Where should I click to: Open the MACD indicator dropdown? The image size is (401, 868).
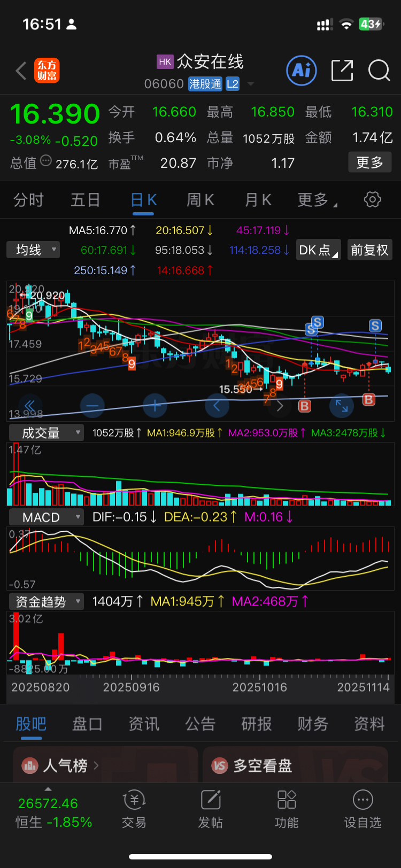(46, 517)
